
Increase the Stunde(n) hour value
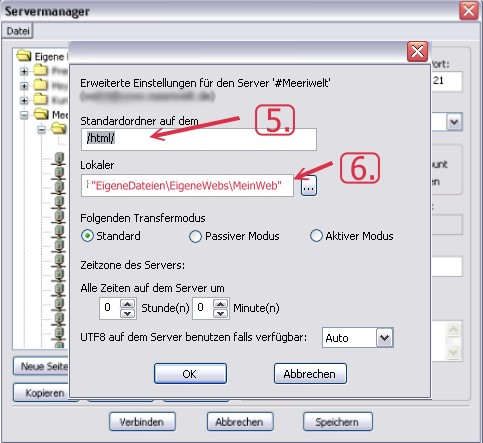pos(128,304)
